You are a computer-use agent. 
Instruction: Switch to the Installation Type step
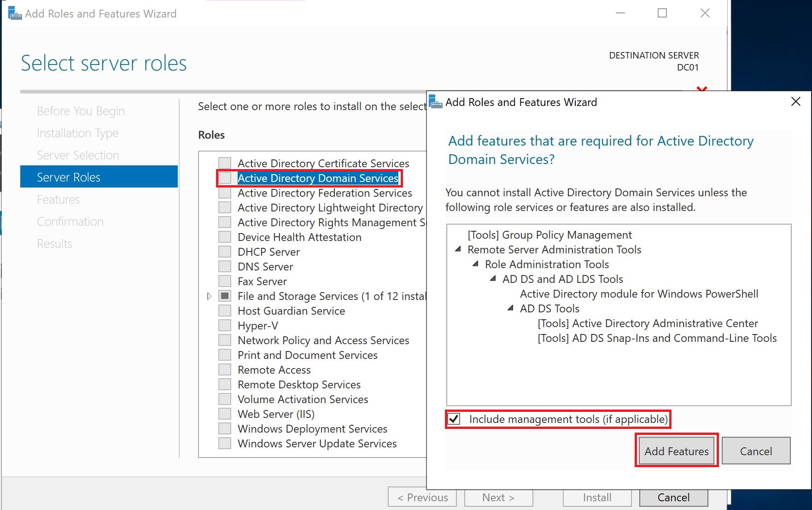(x=77, y=133)
